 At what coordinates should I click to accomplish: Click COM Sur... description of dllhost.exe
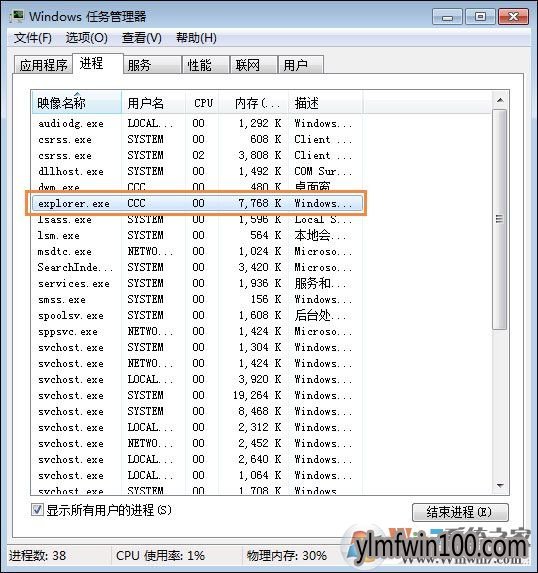tap(323, 171)
